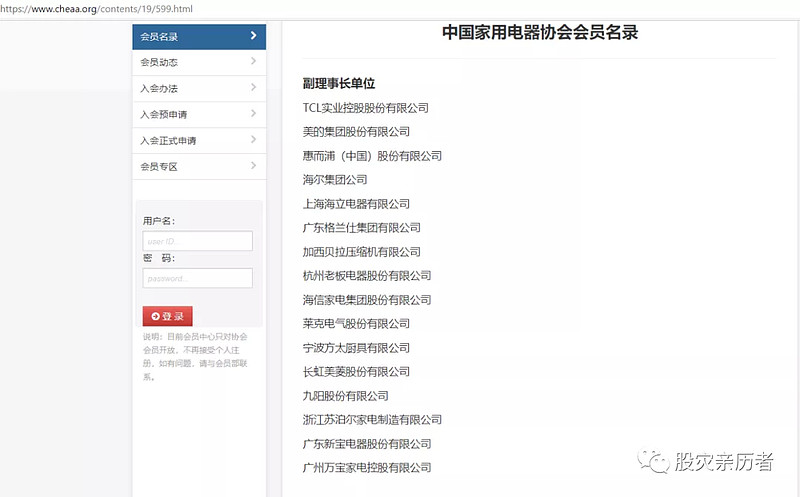Select the entry 海尔集团公司
Viewport: 800px width, 497px height.
pyautogui.click(x=335, y=180)
